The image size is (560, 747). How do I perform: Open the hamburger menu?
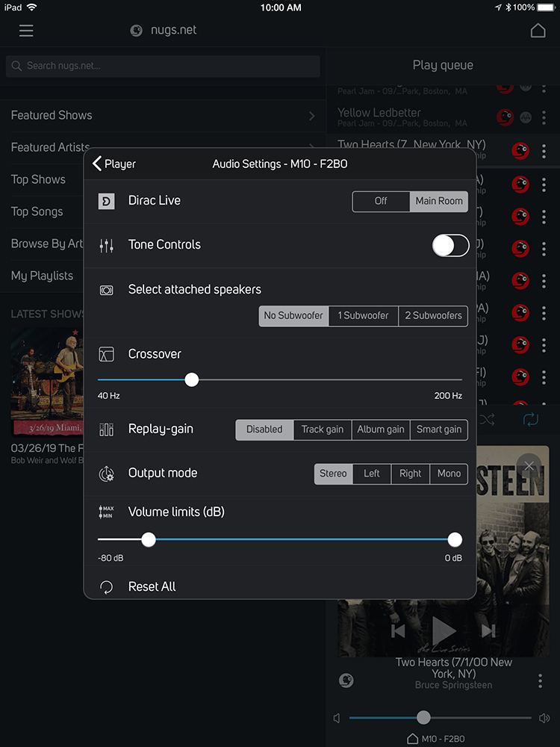tap(26, 31)
